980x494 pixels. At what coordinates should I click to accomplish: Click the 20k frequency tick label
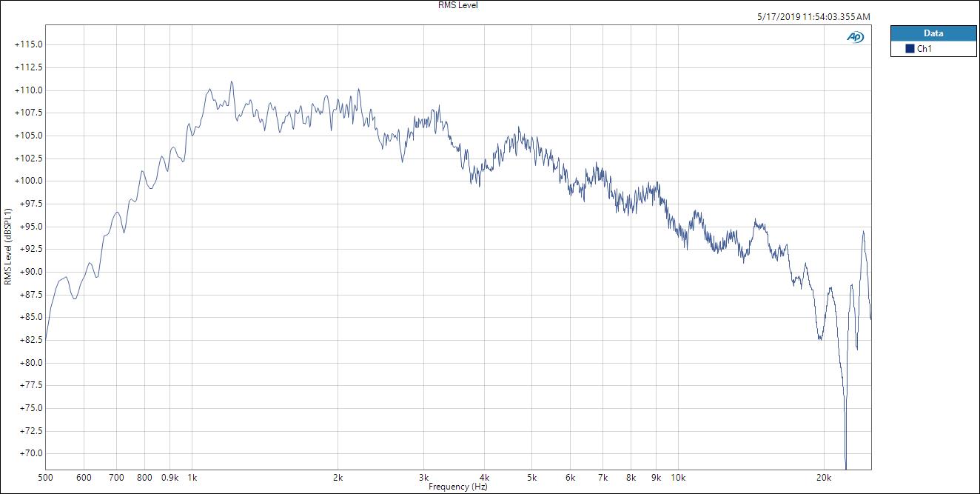tap(824, 478)
